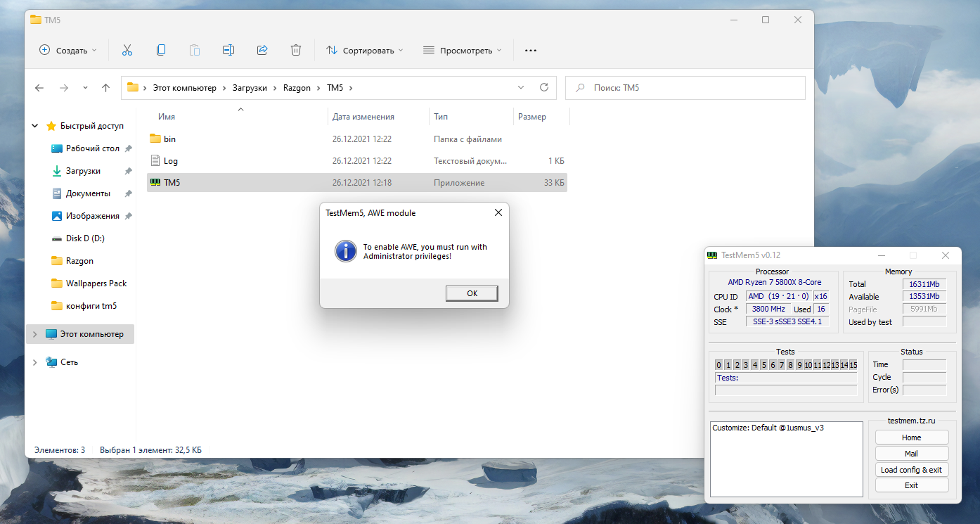
Task: Click the 3800 MHz clock value in TestMem5
Action: click(768, 309)
